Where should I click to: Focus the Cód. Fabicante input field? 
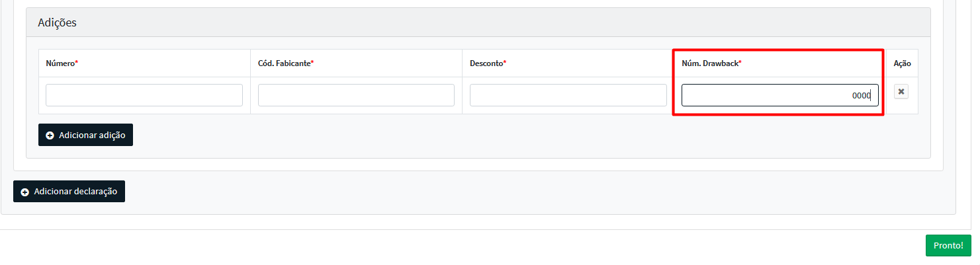(x=356, y=95)
